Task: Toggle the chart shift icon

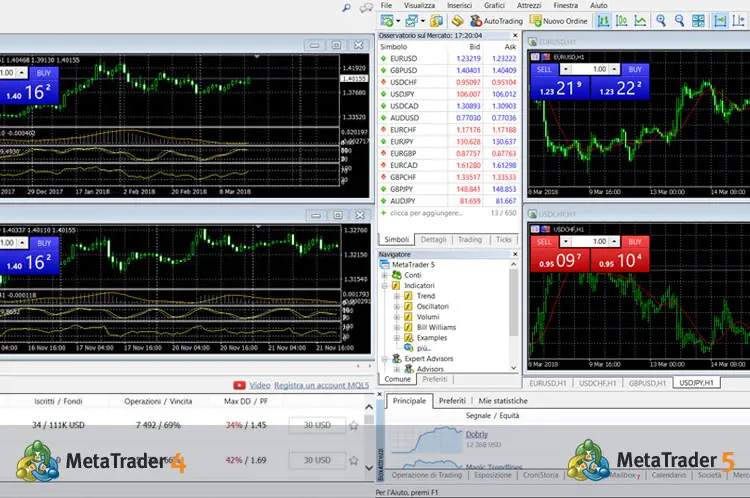Action: click(739, 21)
